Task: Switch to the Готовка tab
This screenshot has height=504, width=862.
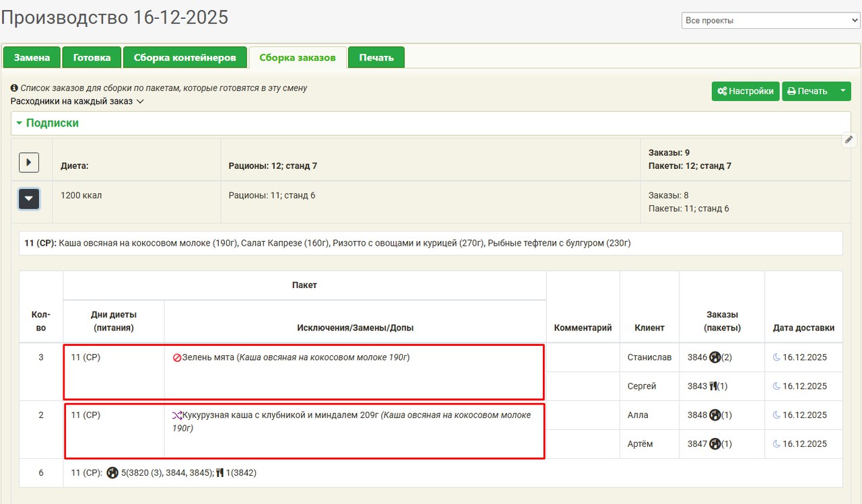Action: (x=92, y=58)
